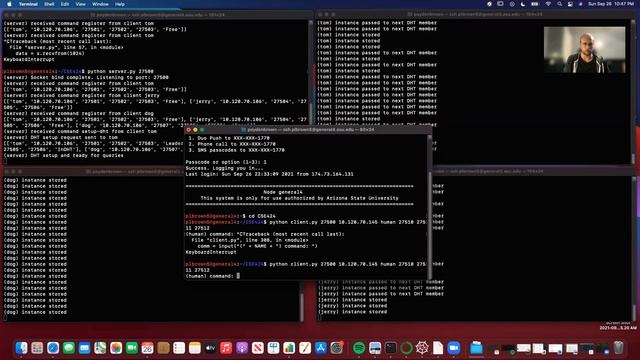Open Wi-Fi status in the menu bar
The image size is (640, 360).
[548, 4]
